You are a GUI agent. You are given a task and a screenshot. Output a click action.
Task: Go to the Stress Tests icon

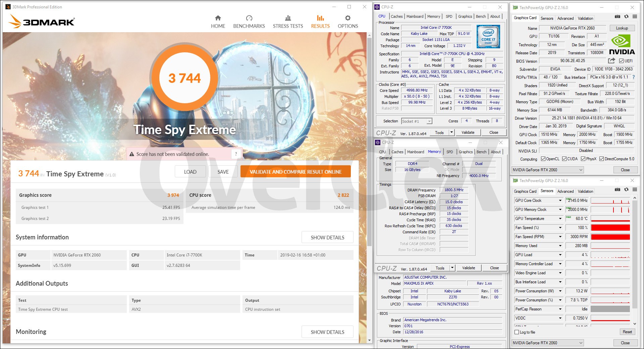coord(288,18)
